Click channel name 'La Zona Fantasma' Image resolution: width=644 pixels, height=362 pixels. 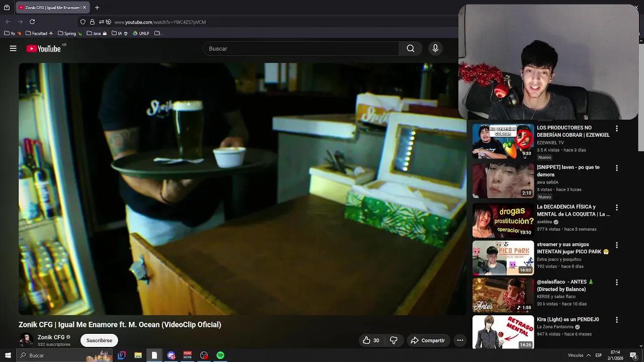click(x=555, y=327)
